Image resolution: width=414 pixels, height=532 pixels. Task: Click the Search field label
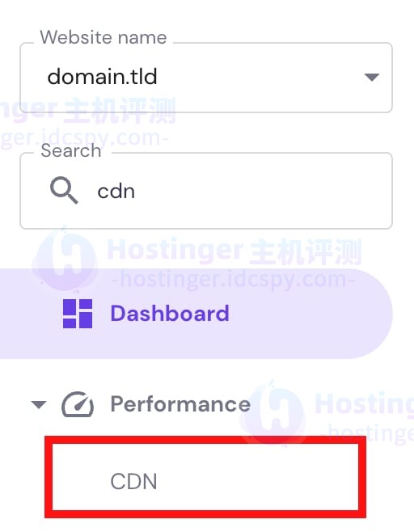coord(71,150)
